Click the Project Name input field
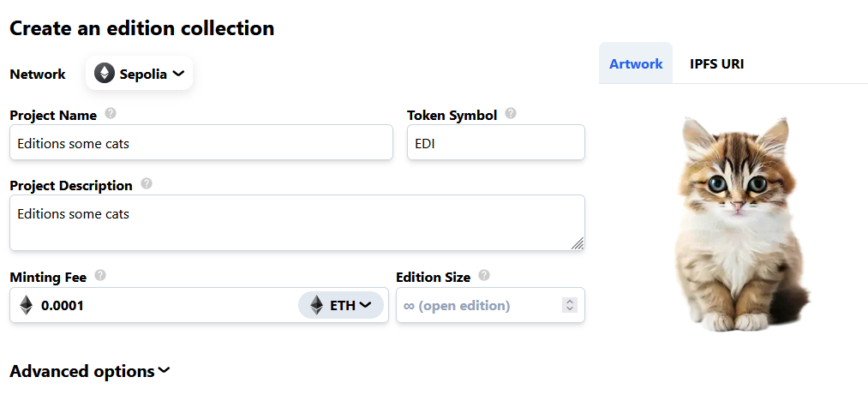The height and width of the screenshot is (395, 868). (201, 143)
